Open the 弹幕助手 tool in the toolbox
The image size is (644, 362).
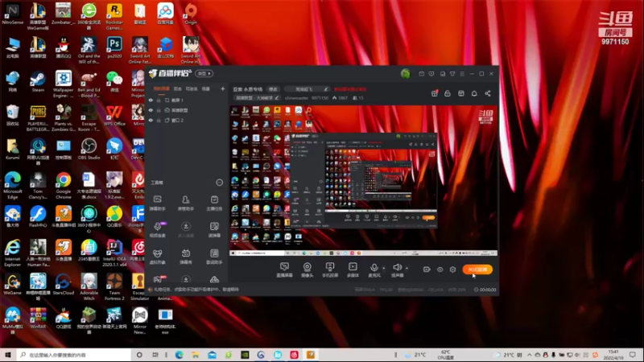point(157,204)
